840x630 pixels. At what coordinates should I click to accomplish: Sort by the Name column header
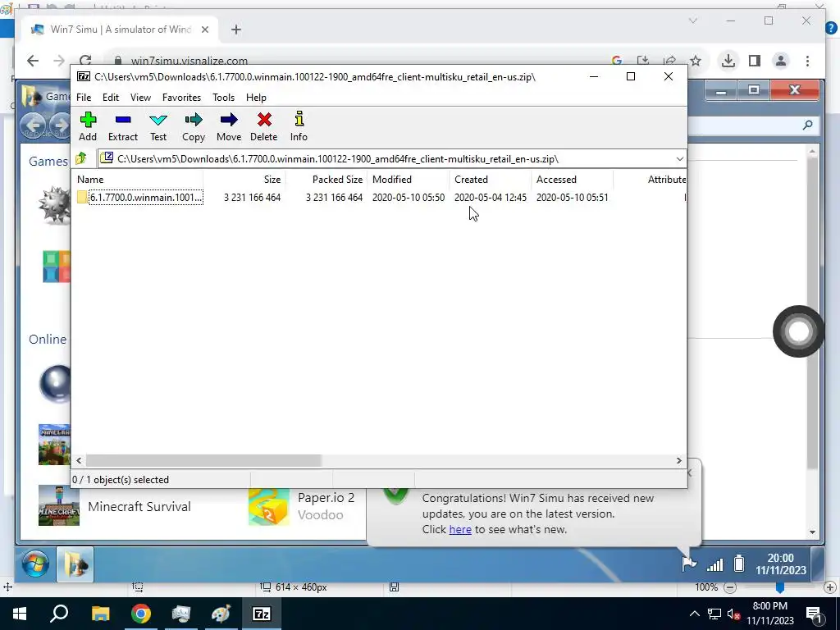point(137,180)
